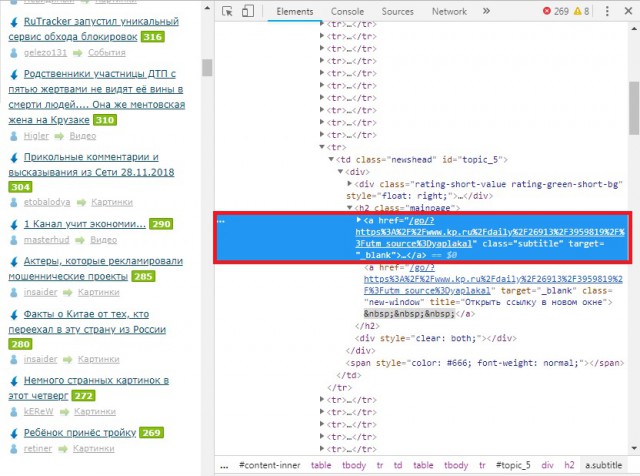Open the Network tab

click(449, 11)
